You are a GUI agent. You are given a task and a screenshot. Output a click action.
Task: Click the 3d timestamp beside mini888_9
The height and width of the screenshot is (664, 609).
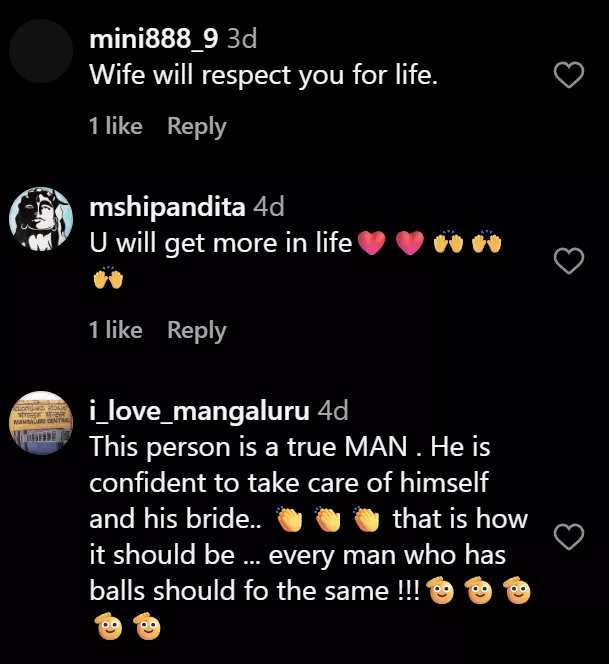pos(242,39)
